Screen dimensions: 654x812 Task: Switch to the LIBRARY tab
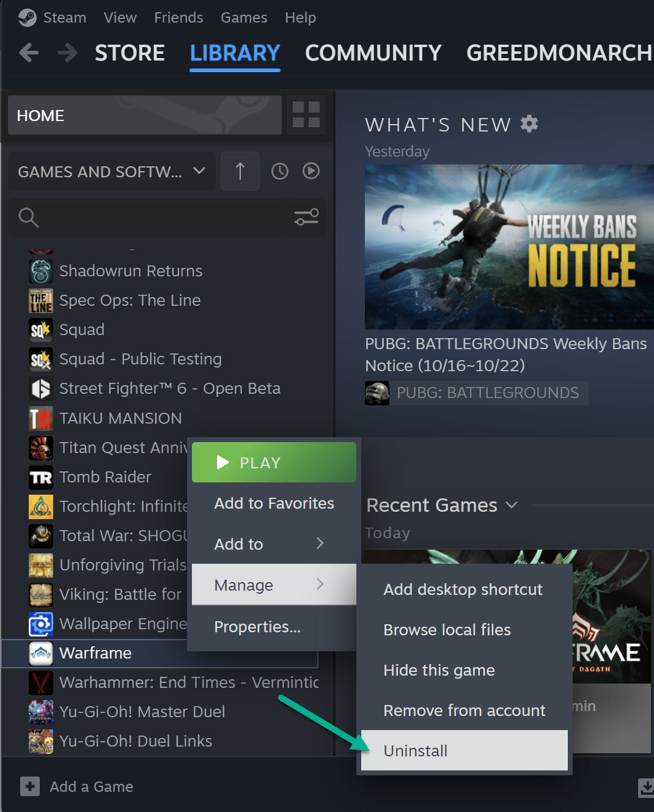pos(235,53)
